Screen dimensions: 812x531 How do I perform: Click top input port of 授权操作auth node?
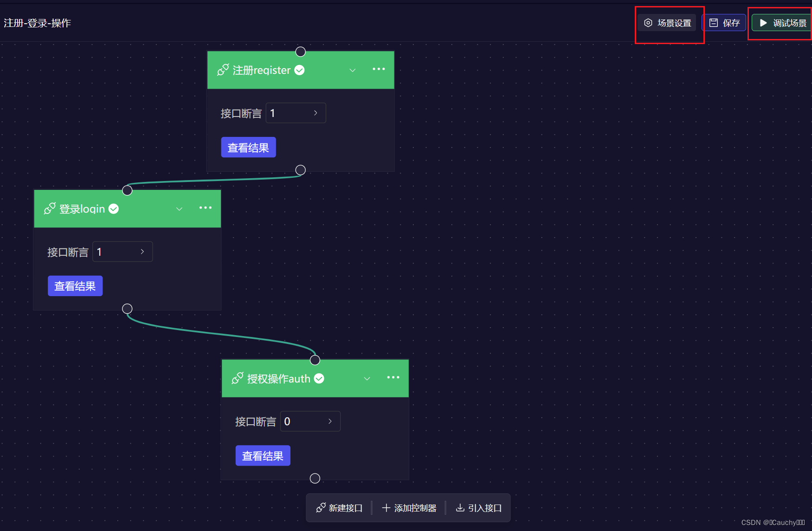[x=315, y=360]
